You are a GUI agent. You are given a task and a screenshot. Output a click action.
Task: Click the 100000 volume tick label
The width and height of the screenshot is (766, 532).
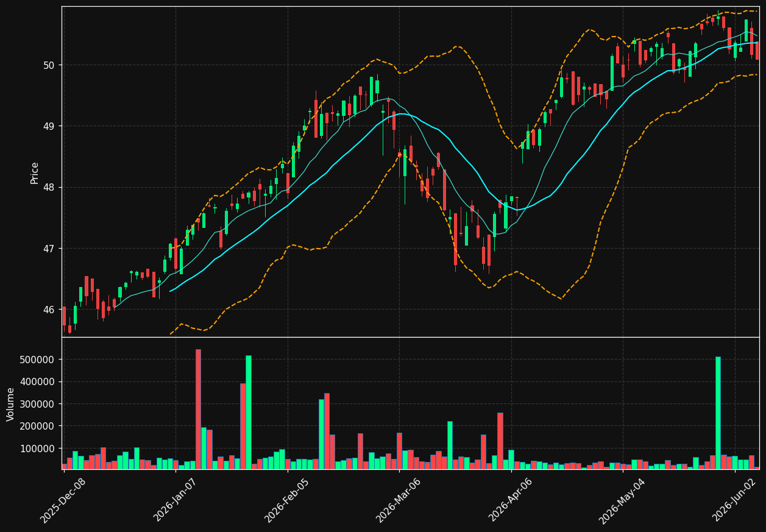[38, 449]
